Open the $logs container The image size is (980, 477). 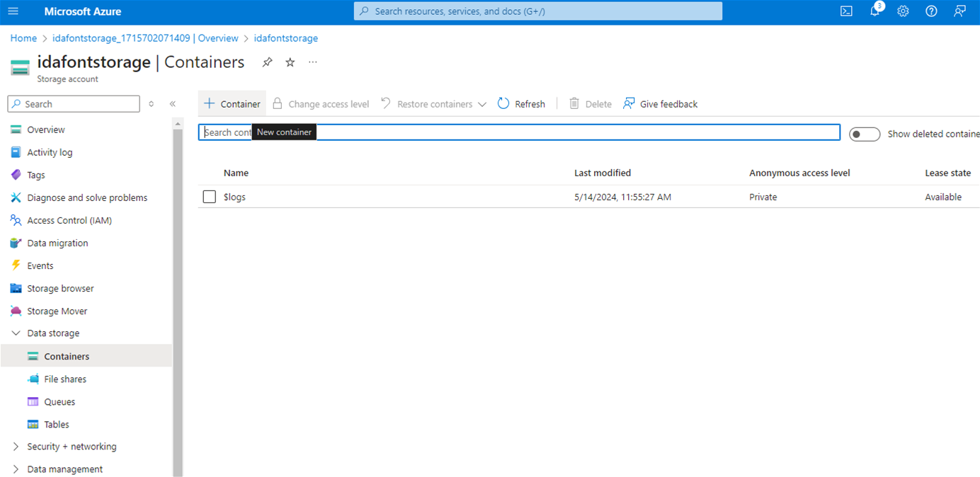234,197
